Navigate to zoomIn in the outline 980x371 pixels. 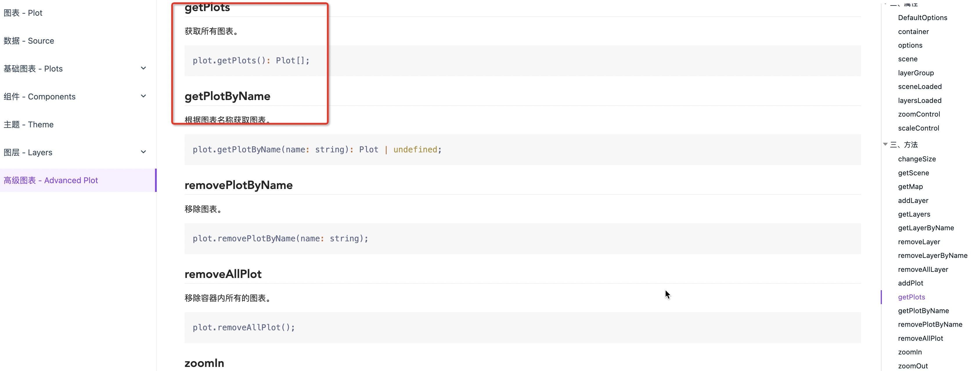pos(910,352)
